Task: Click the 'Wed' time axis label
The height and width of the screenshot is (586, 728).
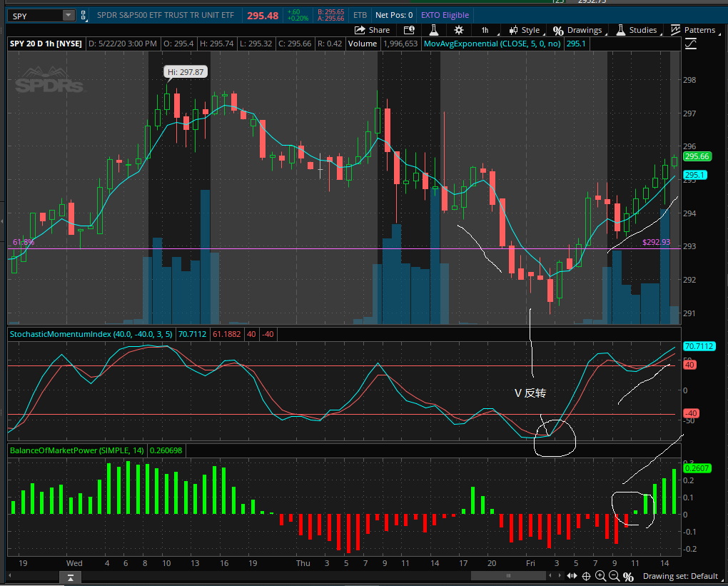Action: (74, 563)
